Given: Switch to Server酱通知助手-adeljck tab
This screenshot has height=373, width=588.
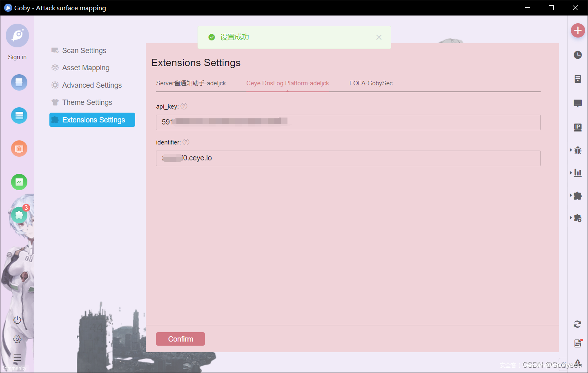Looking at the screenshot, I should click(191, 83).
